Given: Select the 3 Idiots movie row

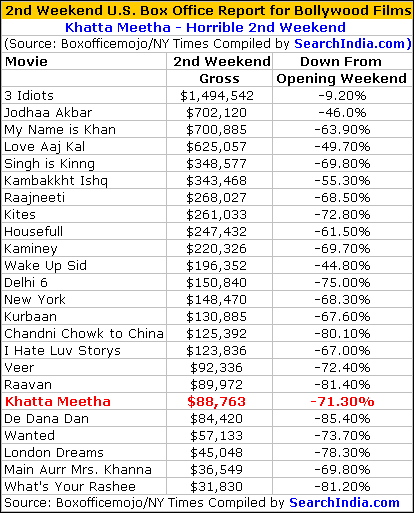Looking at the screenshot, I should tap(207, 96).
